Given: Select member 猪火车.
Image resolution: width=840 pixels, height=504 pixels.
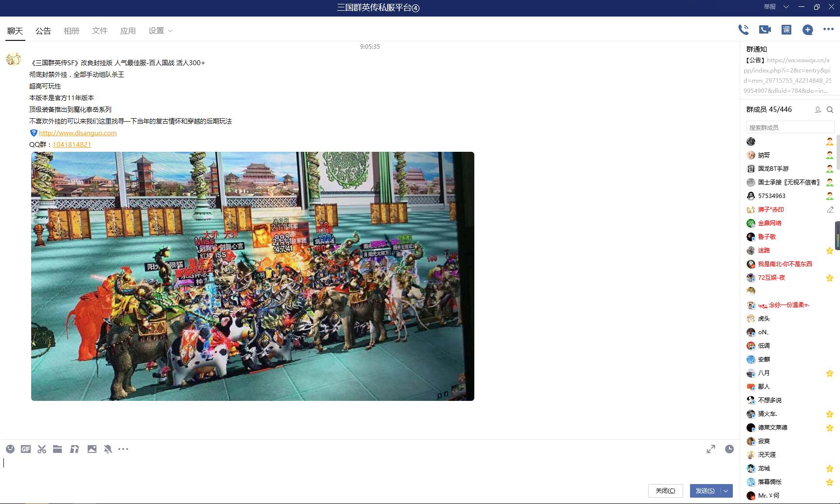Looking at the screenshot, I should click(x=767, y=414).
